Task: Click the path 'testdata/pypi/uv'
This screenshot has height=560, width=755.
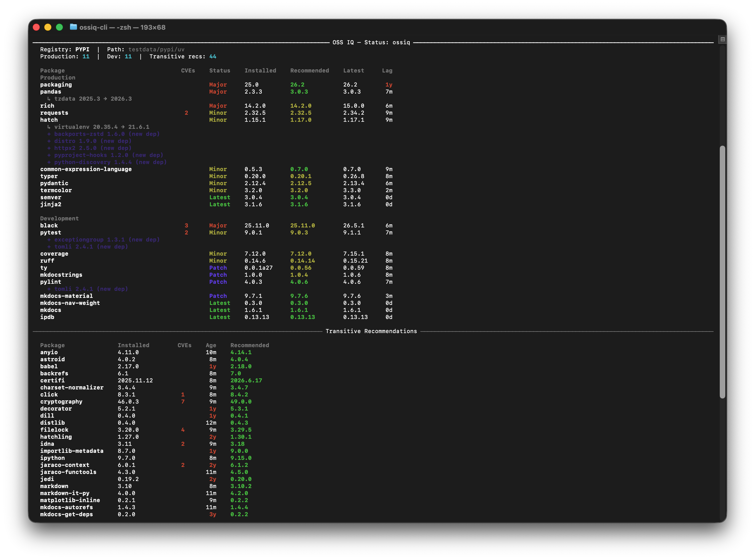Action: (156, 50)
